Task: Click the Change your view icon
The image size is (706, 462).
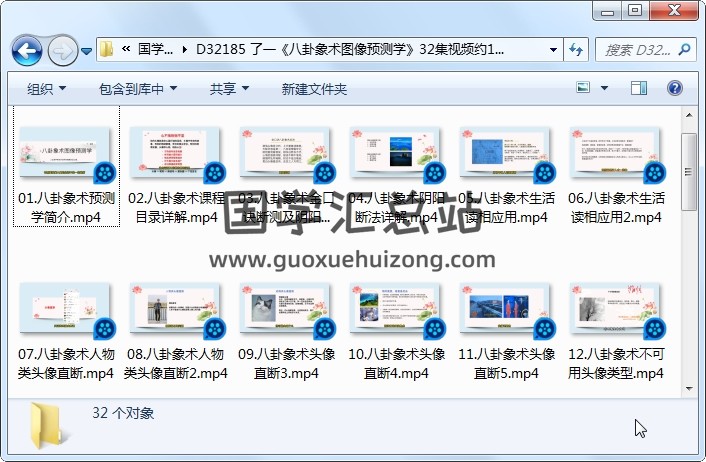Action: point(584,89)
